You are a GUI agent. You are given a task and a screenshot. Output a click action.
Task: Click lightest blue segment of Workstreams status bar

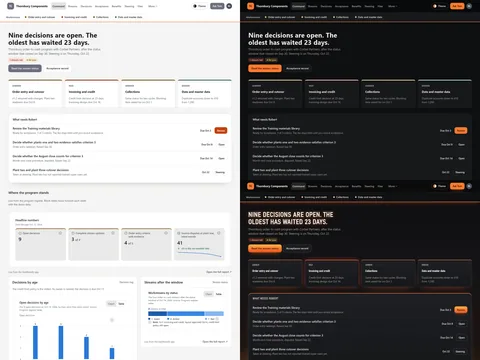pyautogui.click(x=214, y=314)
